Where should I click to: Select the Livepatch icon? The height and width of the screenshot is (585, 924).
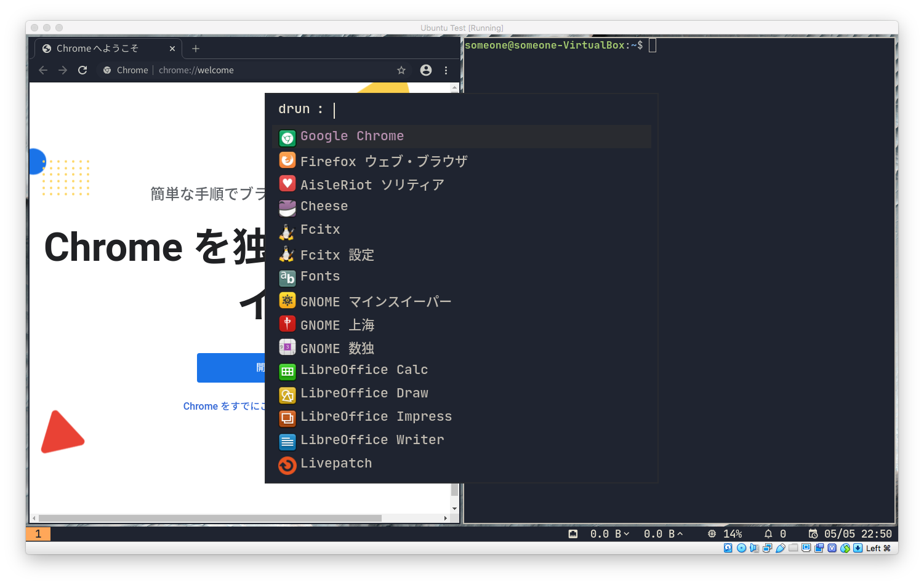[x=287, y=464]
